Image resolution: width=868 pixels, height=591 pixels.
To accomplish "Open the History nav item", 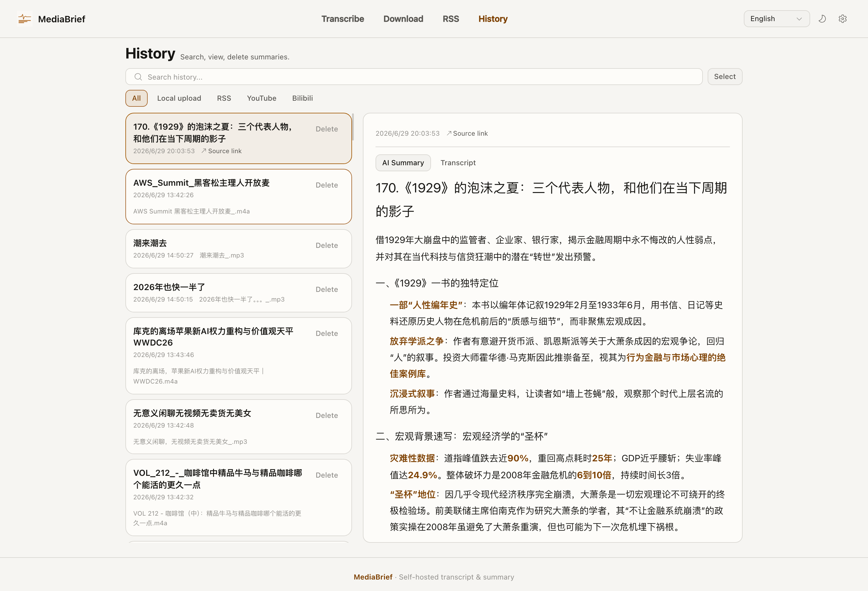I will [x=493, y=19].
